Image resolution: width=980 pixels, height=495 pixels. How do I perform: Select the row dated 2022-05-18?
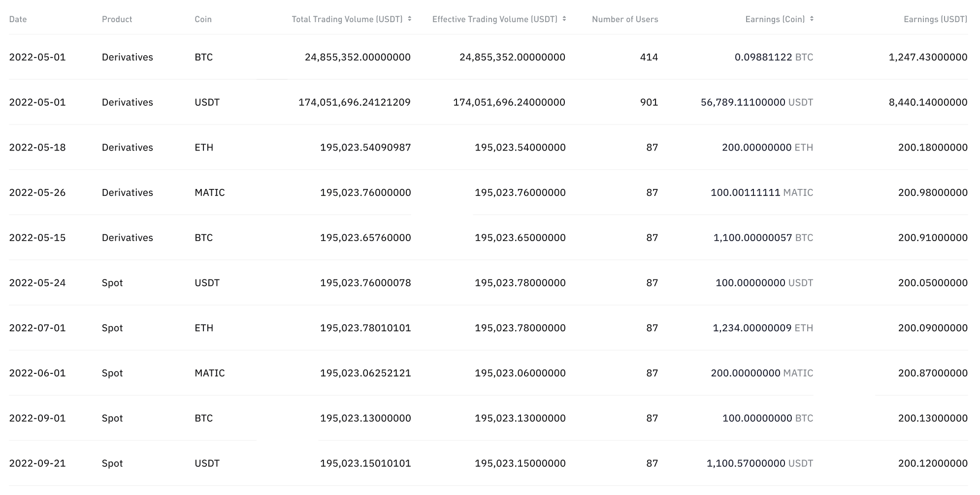(x=489, y=148)
